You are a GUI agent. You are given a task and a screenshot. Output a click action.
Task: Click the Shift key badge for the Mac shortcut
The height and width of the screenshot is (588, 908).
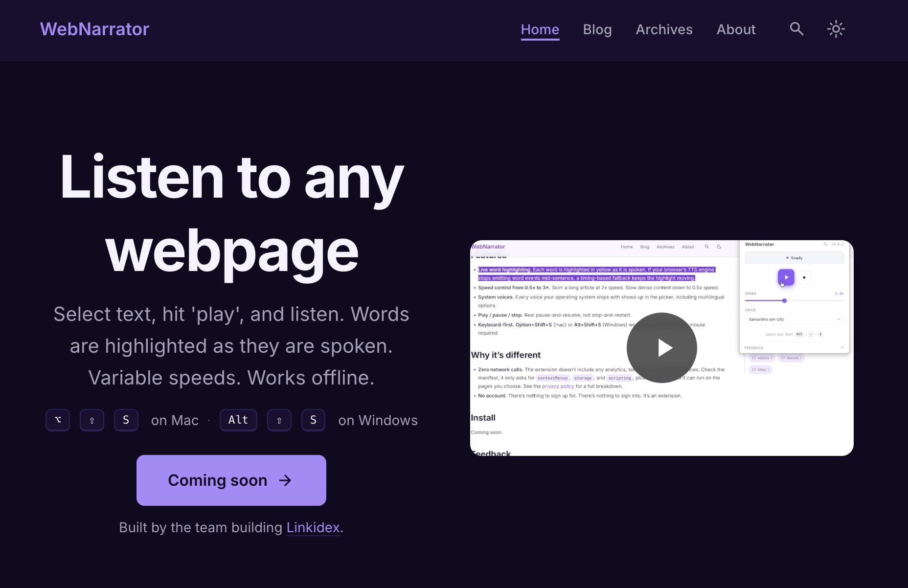91,420
